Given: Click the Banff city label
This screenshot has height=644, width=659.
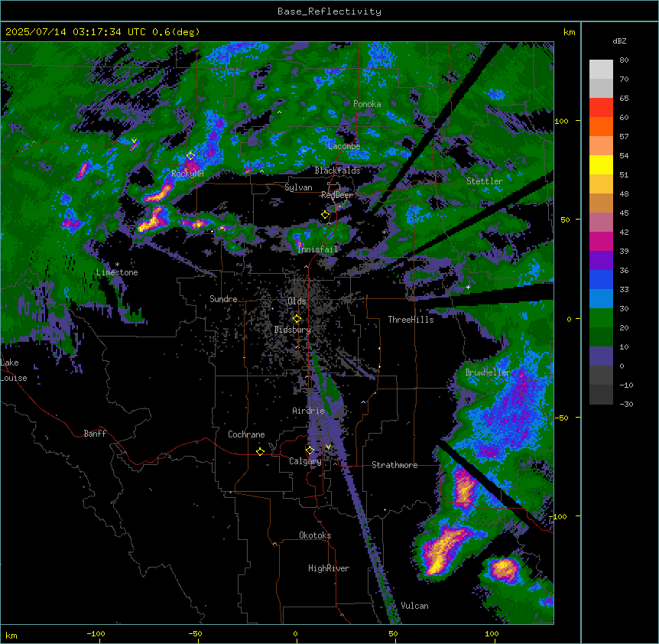Looking at the screenshot, I should click(95, 434).
